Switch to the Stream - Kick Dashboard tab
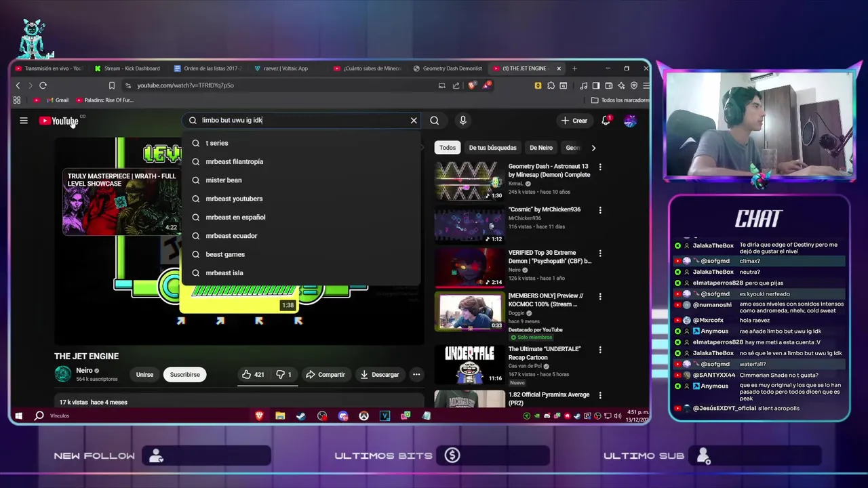This screenshot has width=868, height=488. tap(127, 68)
